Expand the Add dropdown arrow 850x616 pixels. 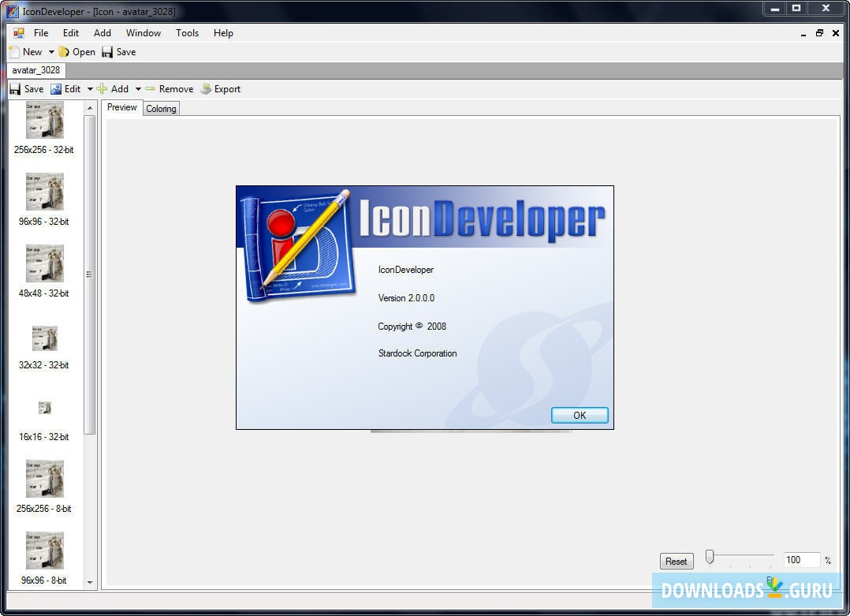137,88
